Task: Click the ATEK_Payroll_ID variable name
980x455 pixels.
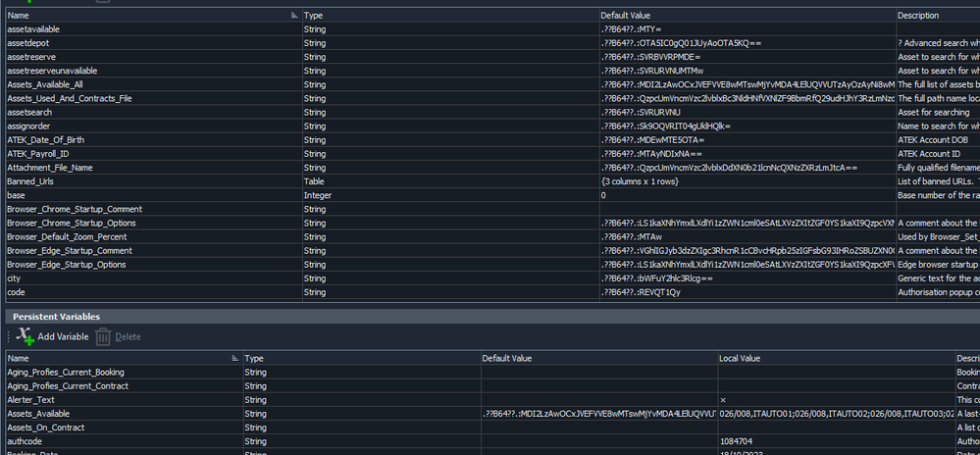Action: (38, 154)
